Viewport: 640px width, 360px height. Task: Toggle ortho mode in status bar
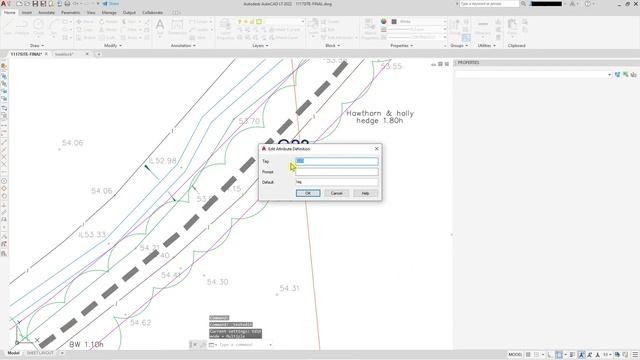pos(550,355)
